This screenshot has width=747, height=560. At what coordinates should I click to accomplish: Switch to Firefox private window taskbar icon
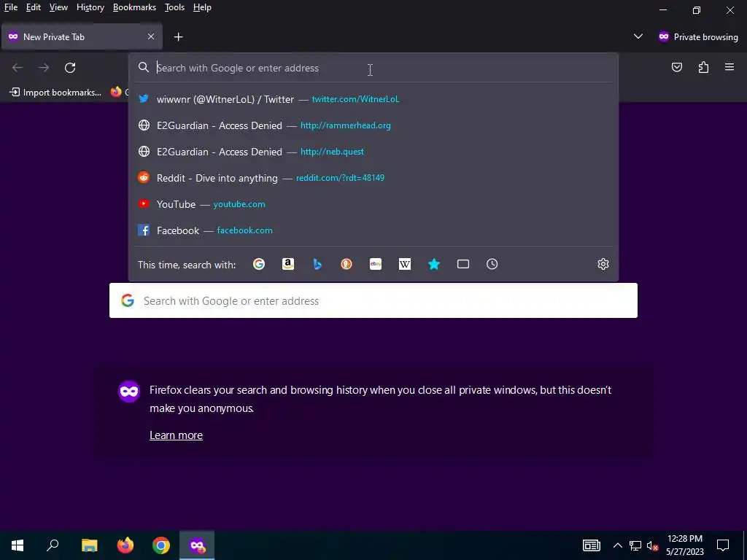pos(197,545)
